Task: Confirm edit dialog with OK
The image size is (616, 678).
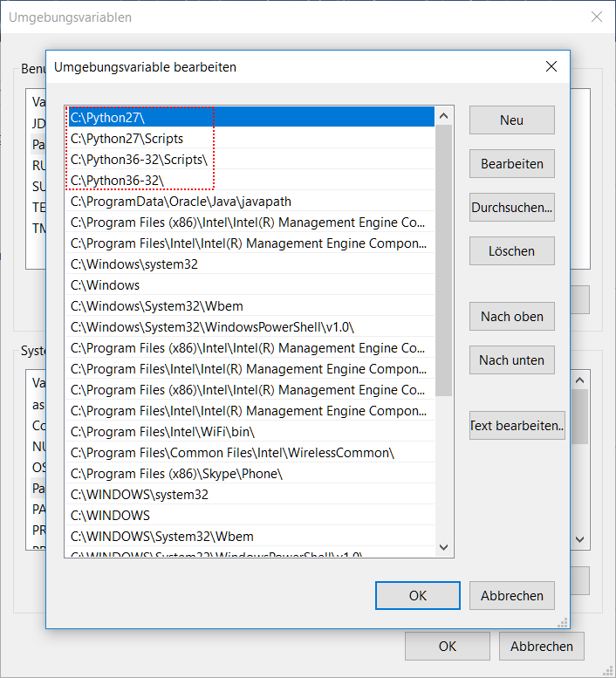Action: pyautogui.click(x=417, y=596)
